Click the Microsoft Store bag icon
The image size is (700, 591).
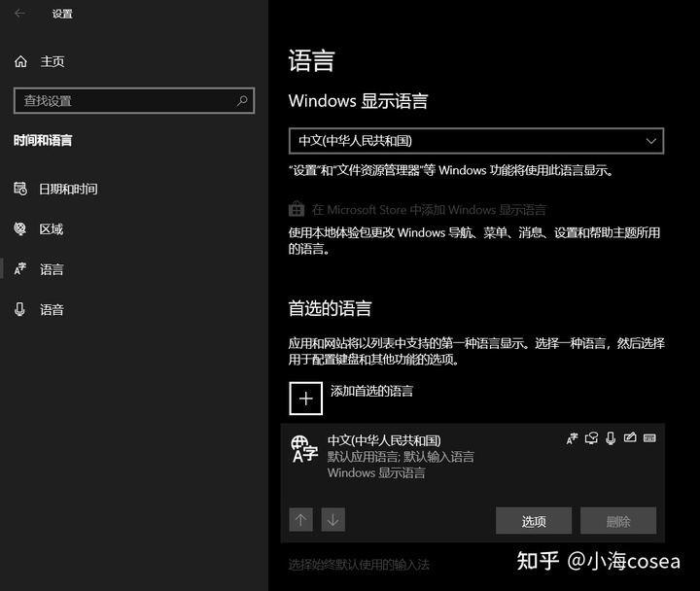[297, 208]
